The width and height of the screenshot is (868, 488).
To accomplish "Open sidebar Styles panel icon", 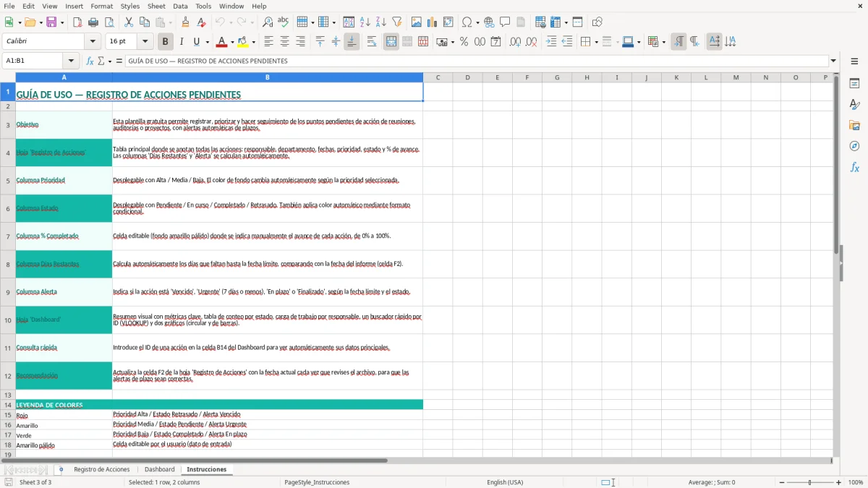I will pos(854,105).
